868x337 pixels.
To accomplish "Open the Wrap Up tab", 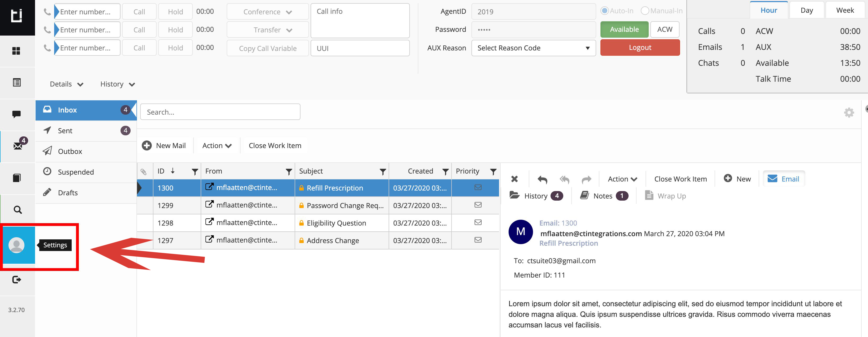I will point(665,196).
